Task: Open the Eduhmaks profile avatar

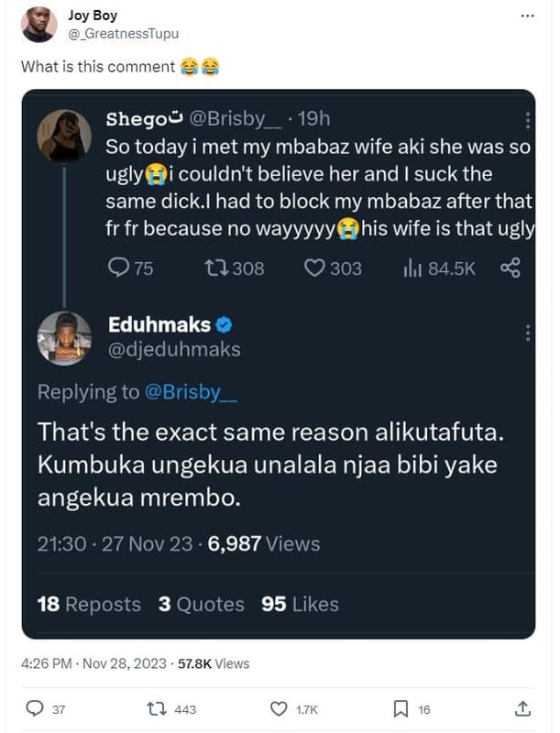Action: point(64,338)
